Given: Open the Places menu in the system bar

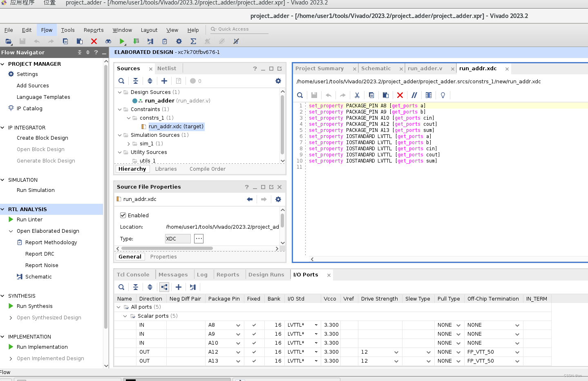Looking at the screenshot, I should (49, 3).
